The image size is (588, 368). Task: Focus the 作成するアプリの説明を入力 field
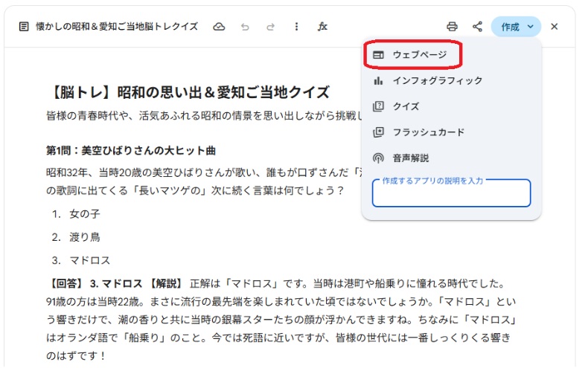click(x=451, y=195)
